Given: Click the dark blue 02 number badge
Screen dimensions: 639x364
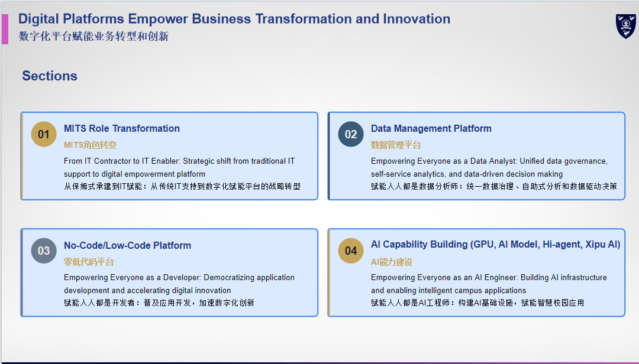Looking at the screenshot, I should pyautogui.click(x=350, y=134).
